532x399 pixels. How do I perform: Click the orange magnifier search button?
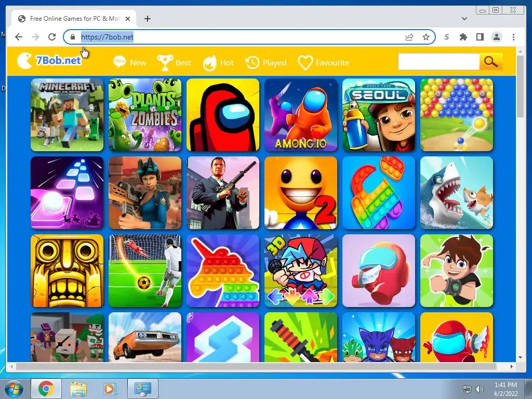[490, 62]
